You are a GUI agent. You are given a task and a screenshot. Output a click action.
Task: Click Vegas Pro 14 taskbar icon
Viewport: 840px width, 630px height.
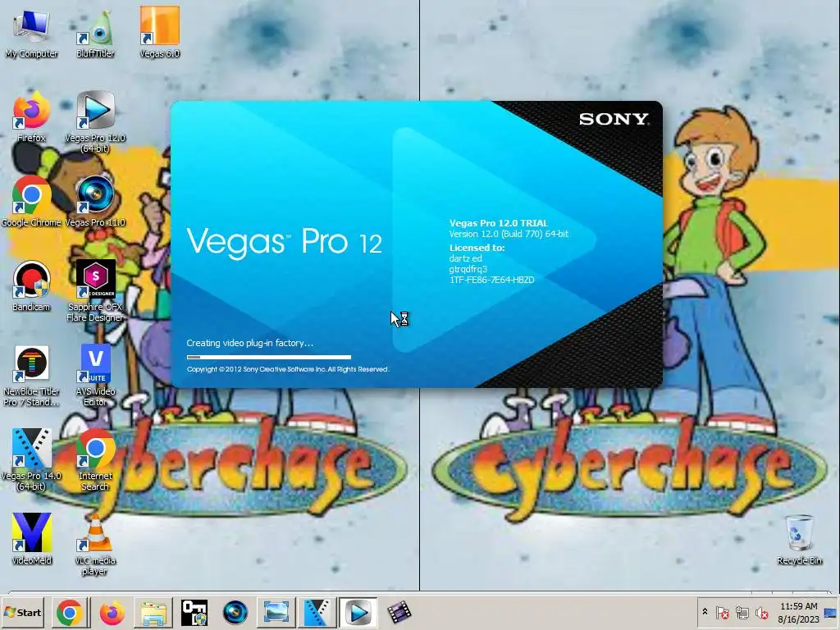pos(317,613)
